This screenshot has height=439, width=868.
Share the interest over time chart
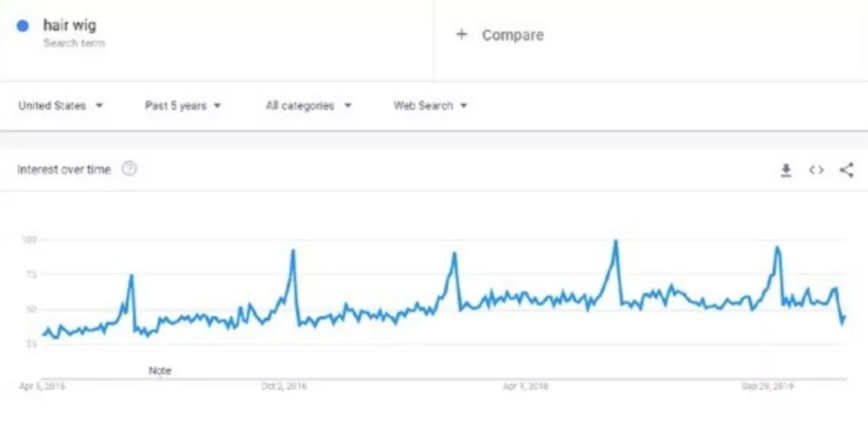[846, 170]
